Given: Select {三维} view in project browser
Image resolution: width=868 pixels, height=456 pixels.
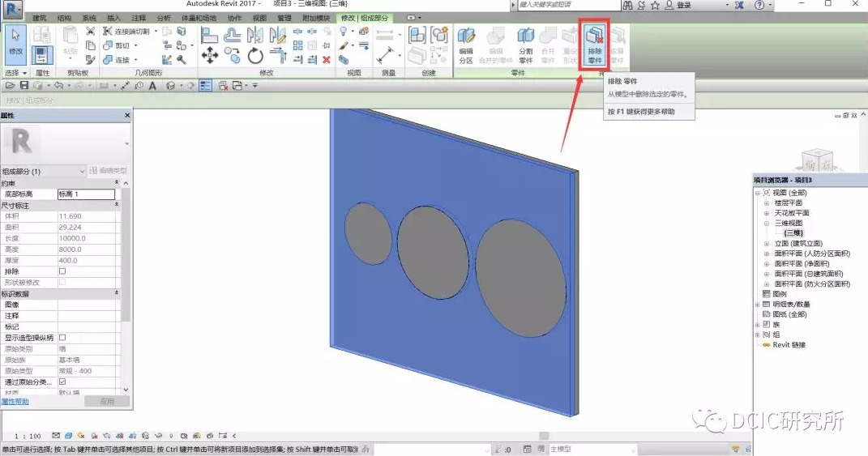Looking at the screenshot, I should (x=793, y=233).
